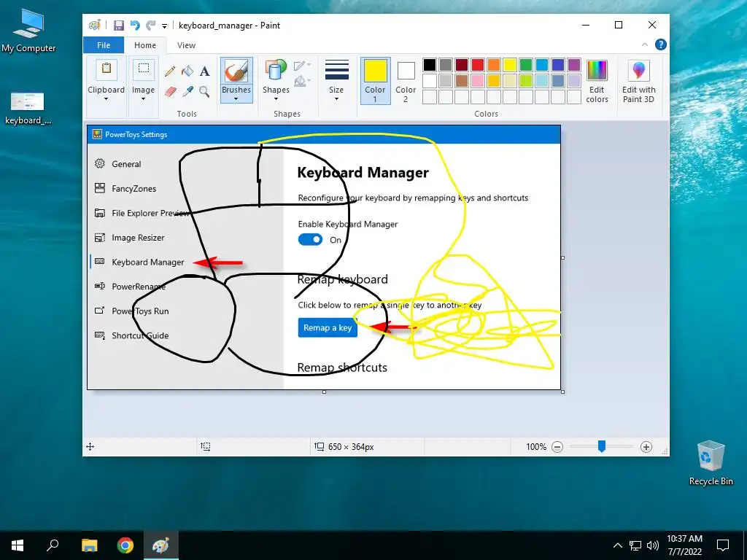Pick the lime color swatch
This screenshot has height=560, width=747.
[526, 80]
